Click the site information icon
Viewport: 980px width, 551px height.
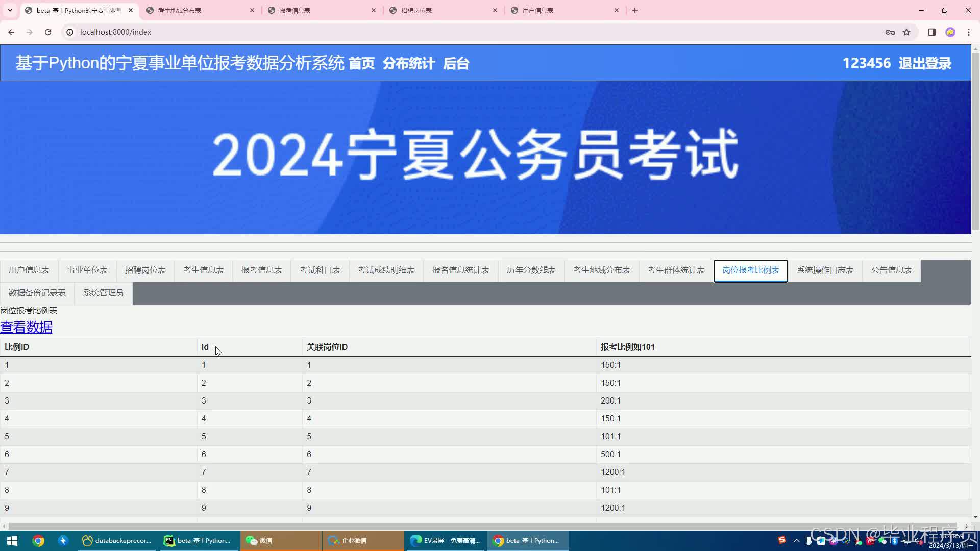pos(70,32)
